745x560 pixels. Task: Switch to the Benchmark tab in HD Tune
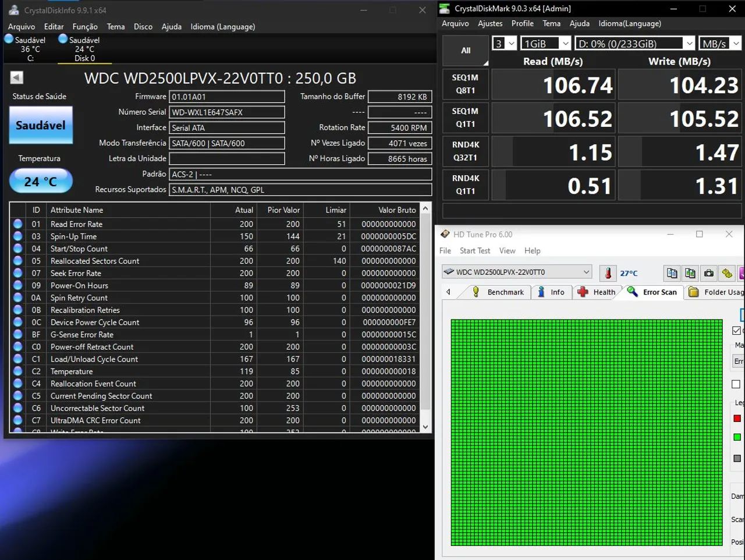[x=498, y=292]
